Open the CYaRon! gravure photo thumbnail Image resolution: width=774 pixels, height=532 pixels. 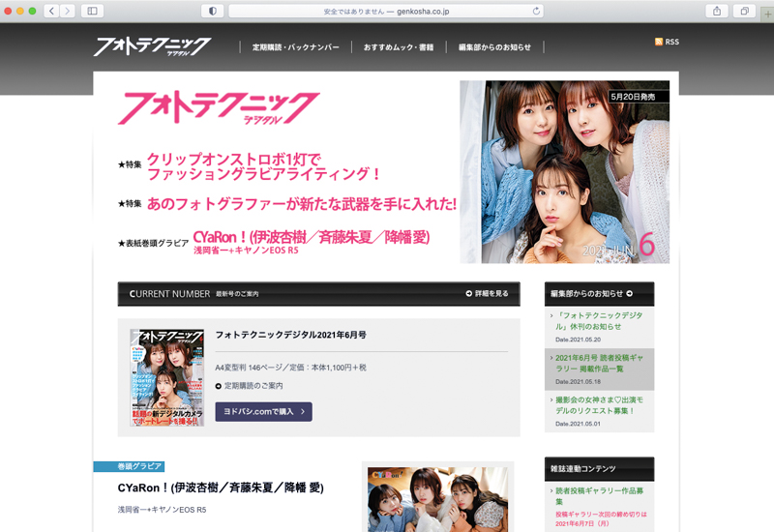click(438, 499)
